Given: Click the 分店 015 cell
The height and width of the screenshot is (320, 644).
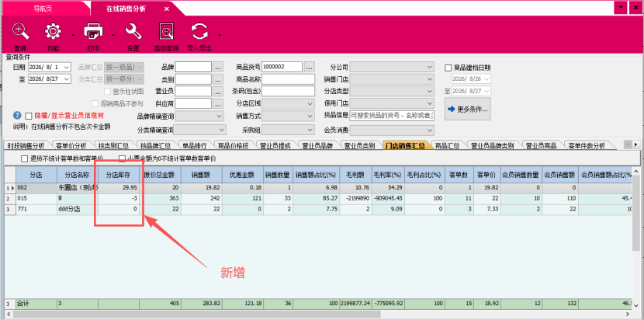Looking at the screenshot, I should click(36, 199).
